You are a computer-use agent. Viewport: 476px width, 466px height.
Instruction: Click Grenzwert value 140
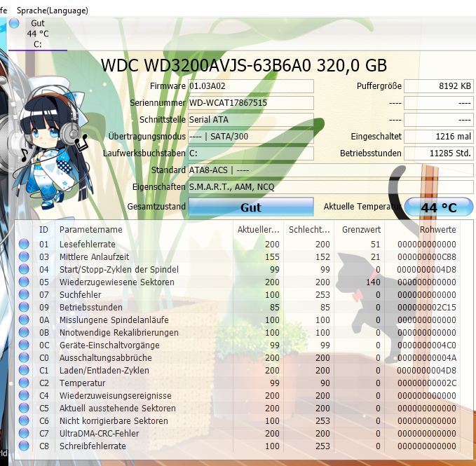373,282
